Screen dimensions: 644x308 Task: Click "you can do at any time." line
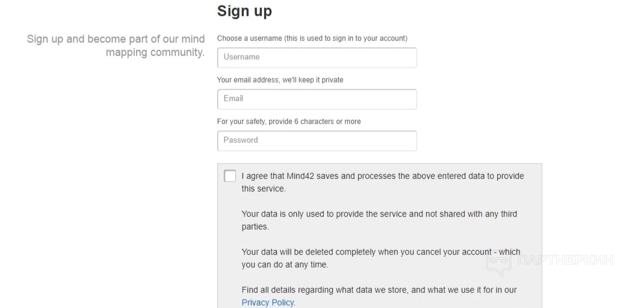click(x=285, y=265)
